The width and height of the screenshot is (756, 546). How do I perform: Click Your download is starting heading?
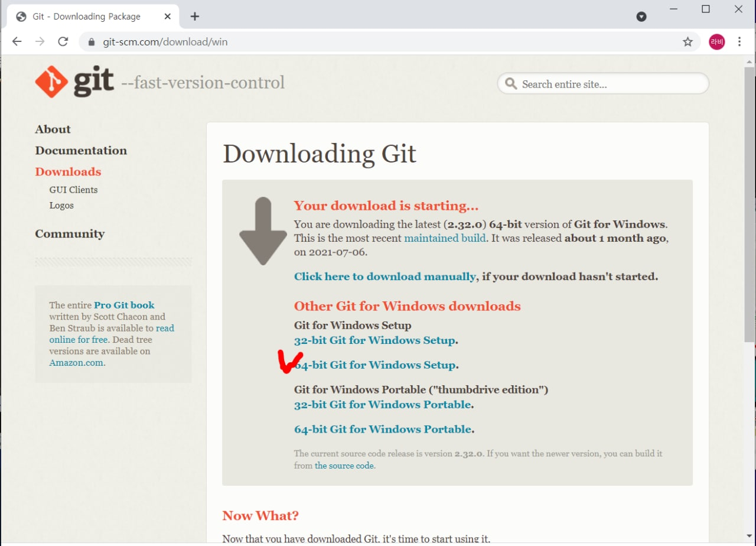[x=386, y=206]
